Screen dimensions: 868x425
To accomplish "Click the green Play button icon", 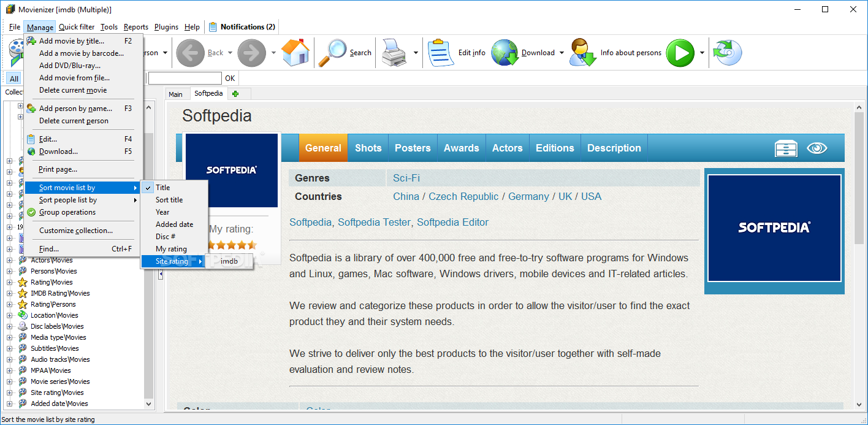I will pos(680,53).
